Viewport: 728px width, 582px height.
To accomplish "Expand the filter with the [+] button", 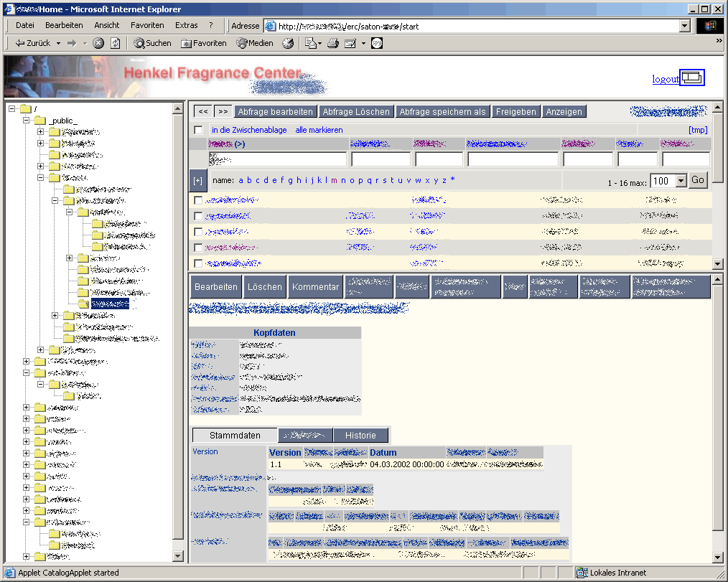I will [x=197, y=181].
